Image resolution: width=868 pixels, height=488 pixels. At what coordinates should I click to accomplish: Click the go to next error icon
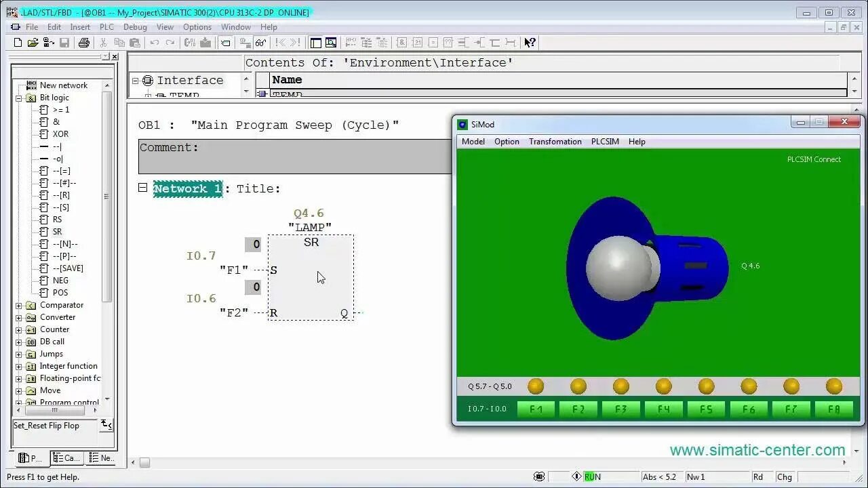[295, 43]
